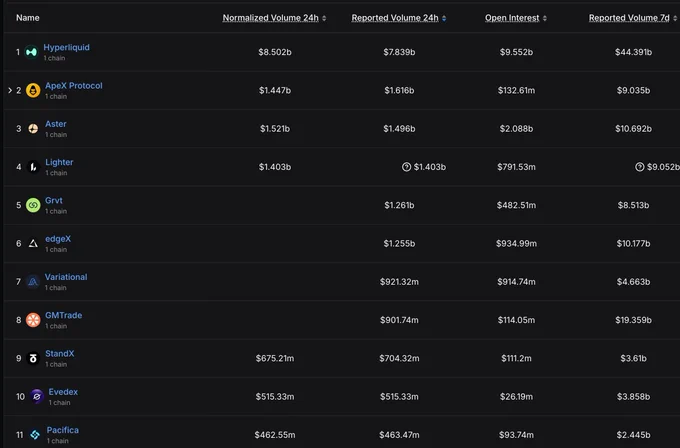Open the Pacifica protocol link
Screen dimensions: 680x448
coord(63,430)
